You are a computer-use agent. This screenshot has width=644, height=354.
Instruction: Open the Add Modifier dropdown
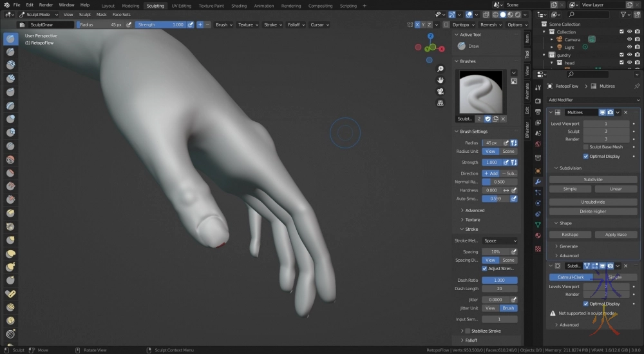[x=593, y=100]
